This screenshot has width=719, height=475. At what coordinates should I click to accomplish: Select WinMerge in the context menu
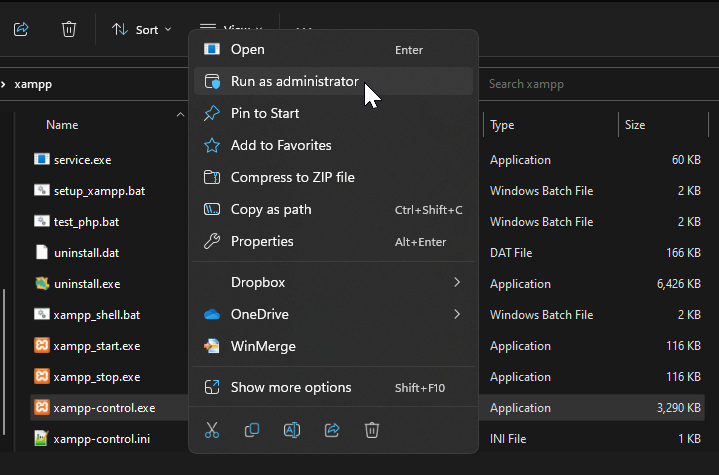[x=333, y=347]
